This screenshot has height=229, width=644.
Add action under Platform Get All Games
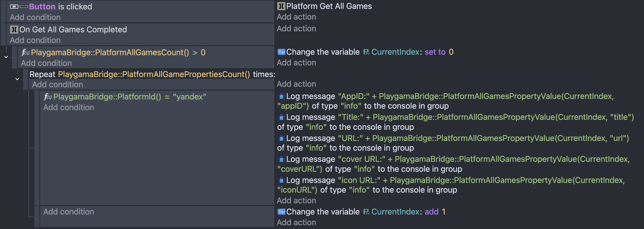coord(296,17)
